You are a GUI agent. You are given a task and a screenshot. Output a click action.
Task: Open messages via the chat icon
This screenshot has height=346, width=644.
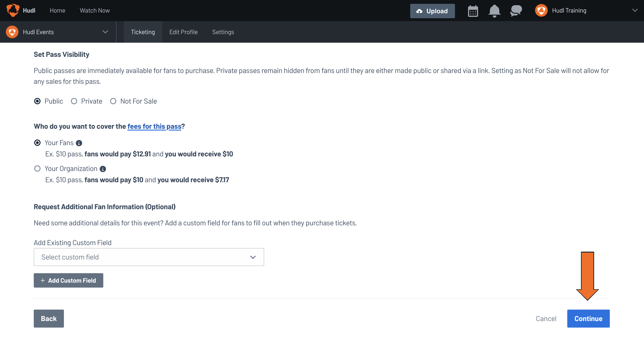(x=516, y=11)
